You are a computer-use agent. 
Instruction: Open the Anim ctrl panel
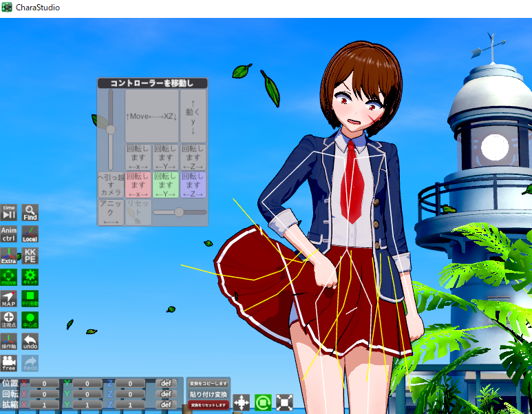click(x=9, y=234)
